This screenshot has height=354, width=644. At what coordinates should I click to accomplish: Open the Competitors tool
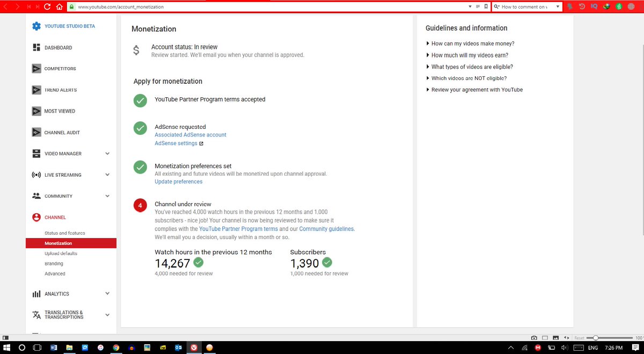coord(60,69)
